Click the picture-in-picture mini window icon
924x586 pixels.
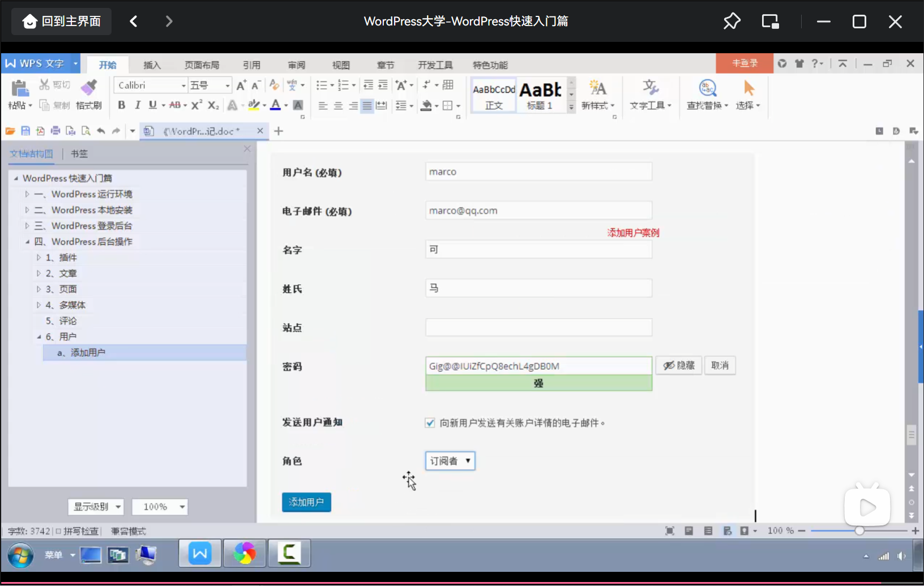(x=770, y=22)
